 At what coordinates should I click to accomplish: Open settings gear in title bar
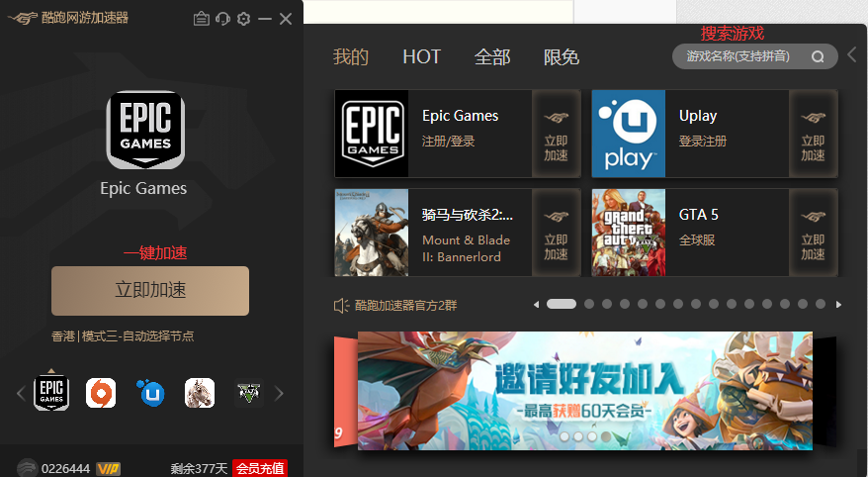coord(243,19)
